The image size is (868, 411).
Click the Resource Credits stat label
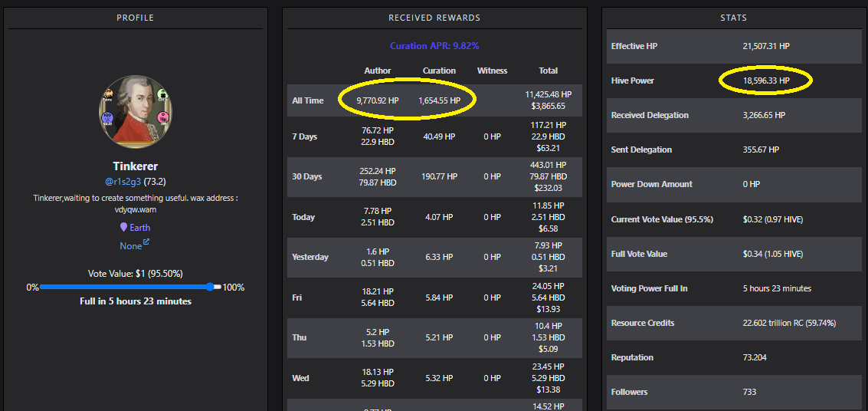[643, 323]
